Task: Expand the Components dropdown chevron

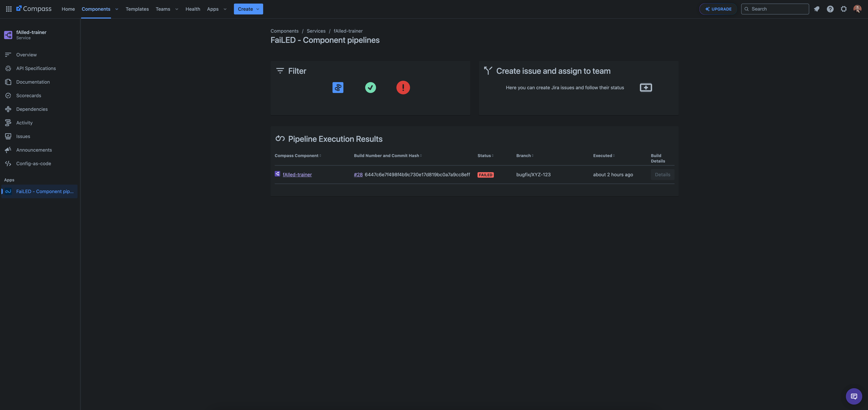Action: point(117,9)
